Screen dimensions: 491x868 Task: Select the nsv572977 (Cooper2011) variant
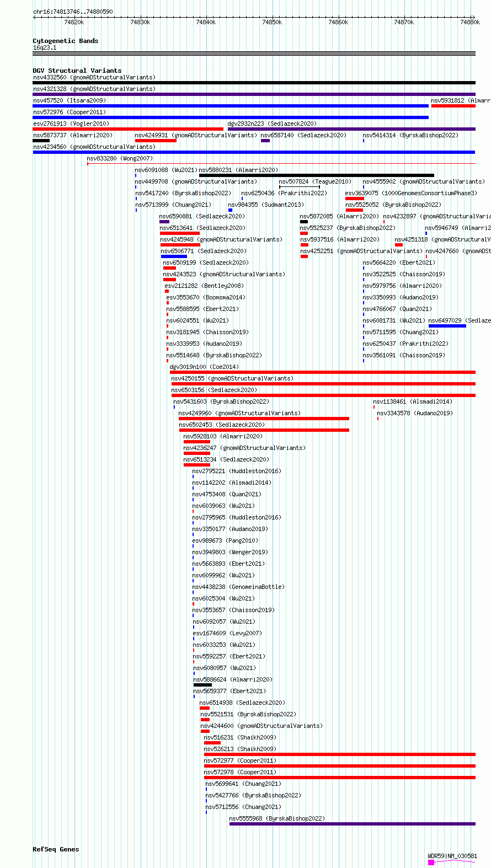[340, 766]
